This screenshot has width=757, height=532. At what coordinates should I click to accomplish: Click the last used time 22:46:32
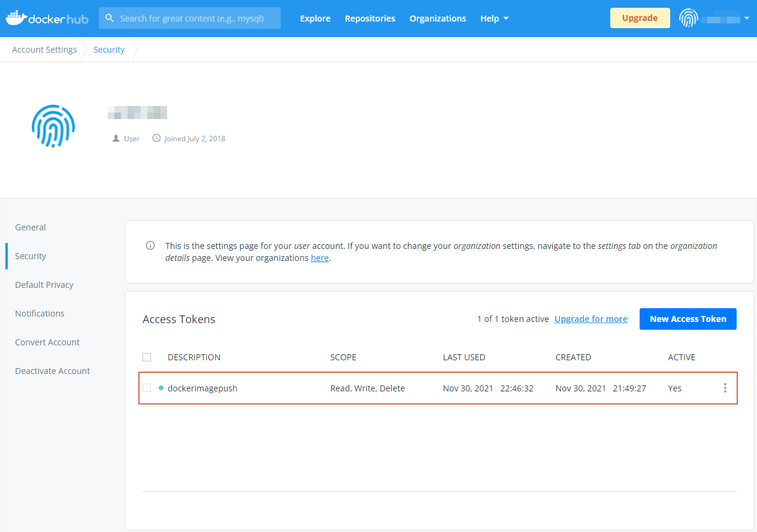pyautogui.click(x=517, y=388)
